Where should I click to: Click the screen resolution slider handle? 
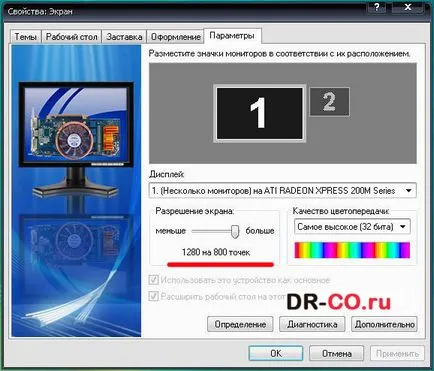[235, 231]
